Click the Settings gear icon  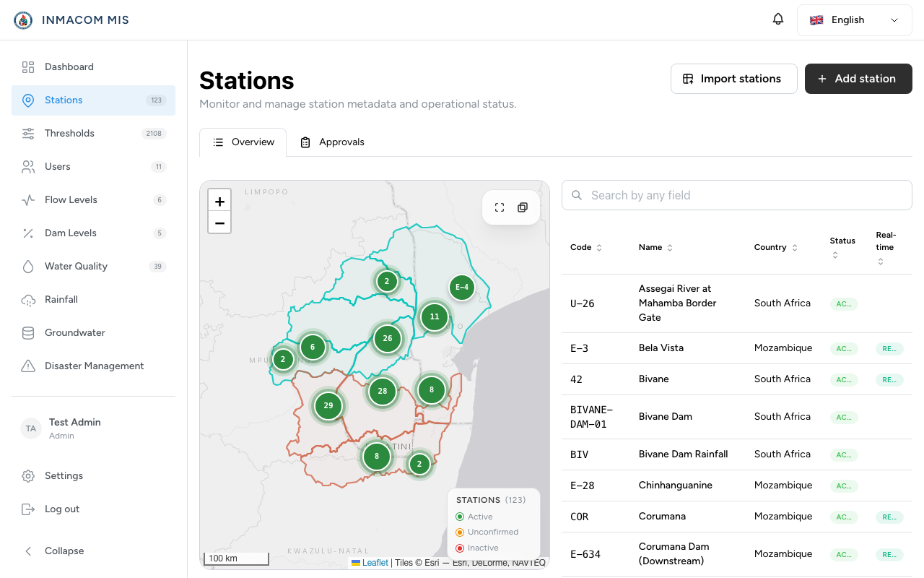click(x=28, y=475)
